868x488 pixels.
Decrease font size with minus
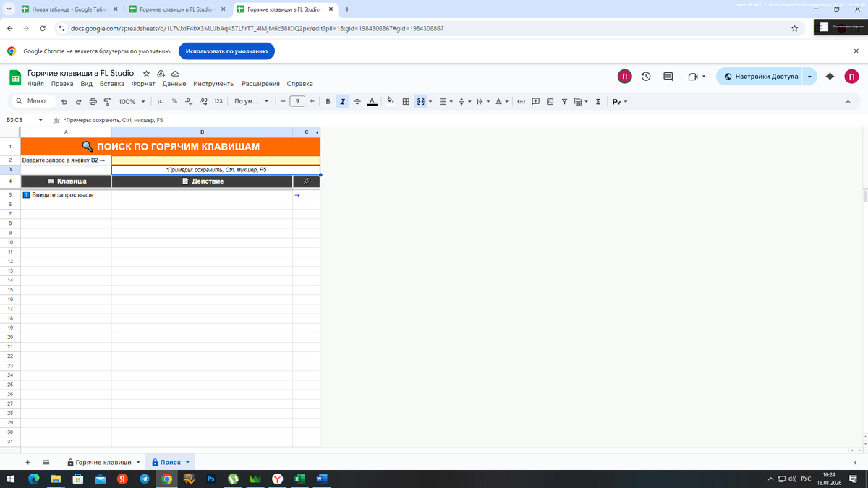283,101
